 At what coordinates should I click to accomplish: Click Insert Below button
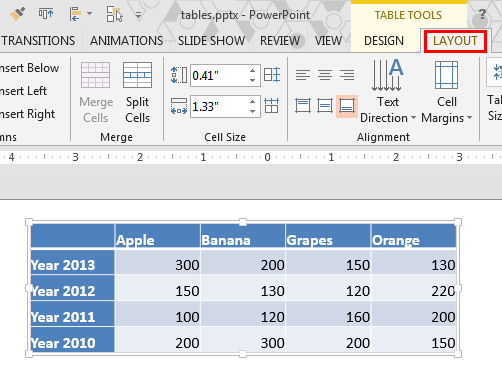point(29,68)
